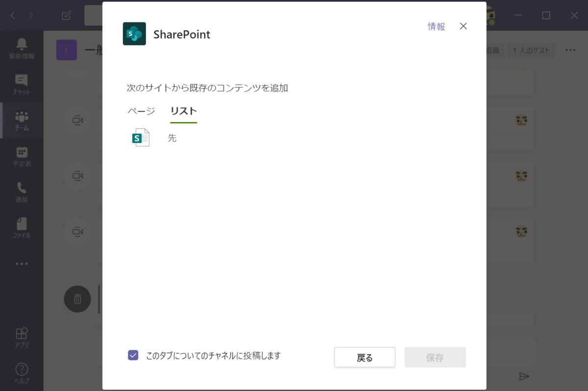
Task: Click the 戻る button
Action: click(x=365, y=358)
